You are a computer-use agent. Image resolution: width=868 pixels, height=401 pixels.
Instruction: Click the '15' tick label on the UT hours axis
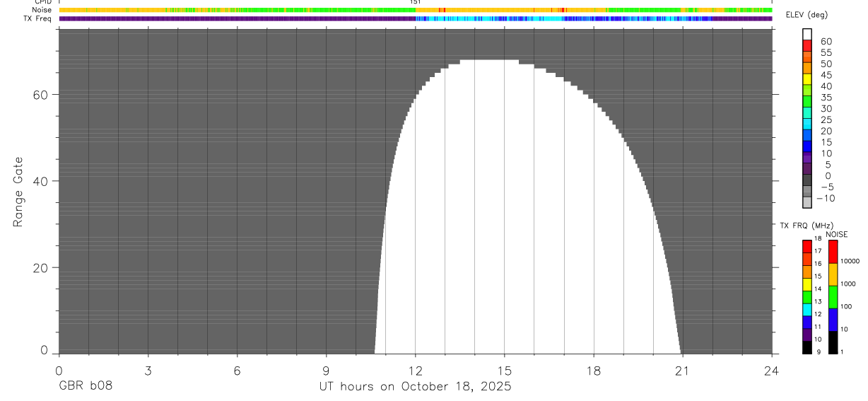point(505,370)
